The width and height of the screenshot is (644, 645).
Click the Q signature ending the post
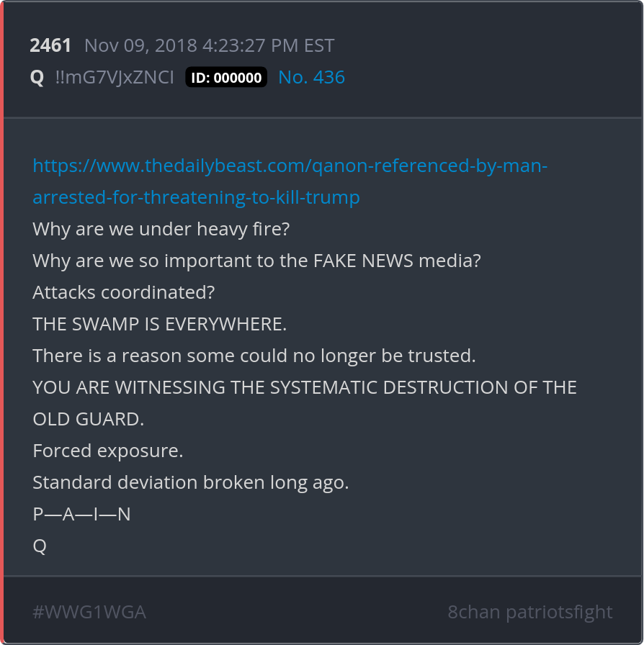coord(40,546)
